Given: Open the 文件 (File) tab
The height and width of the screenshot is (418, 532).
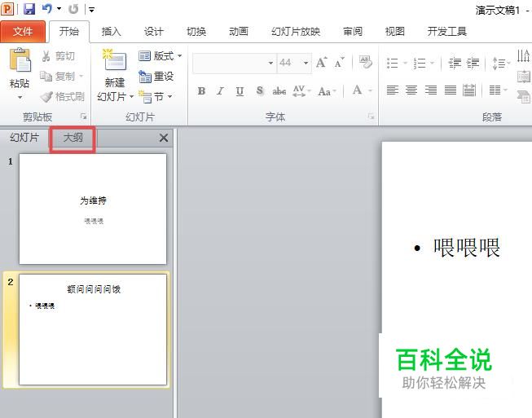Looking at the screenshot, I should pos(22,32).
